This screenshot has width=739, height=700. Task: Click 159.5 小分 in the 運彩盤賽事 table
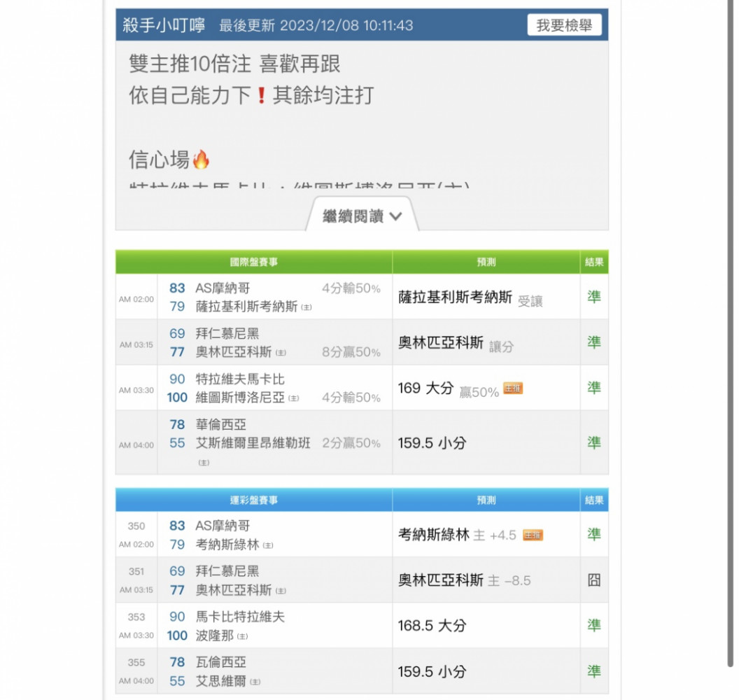[432, 672]
